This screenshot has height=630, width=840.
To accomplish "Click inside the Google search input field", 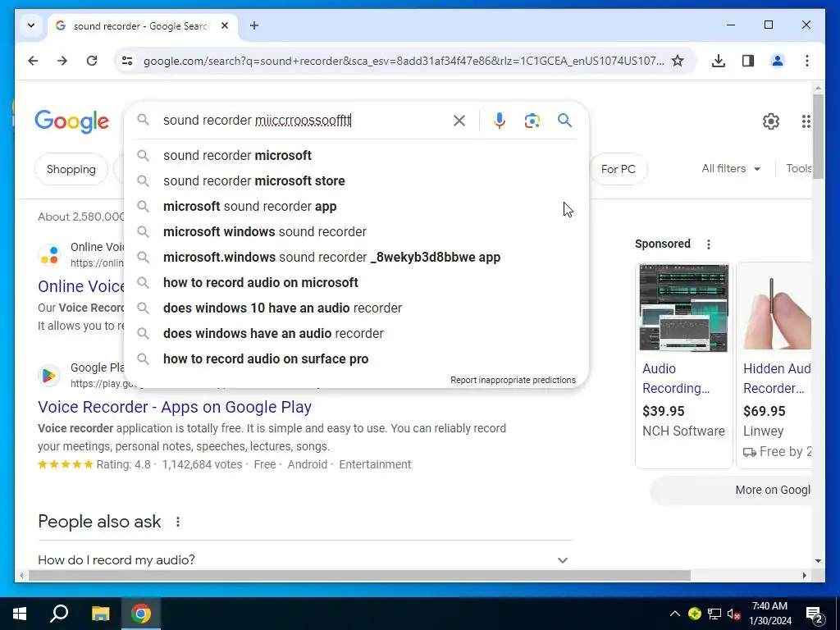I will pos(303,120).
